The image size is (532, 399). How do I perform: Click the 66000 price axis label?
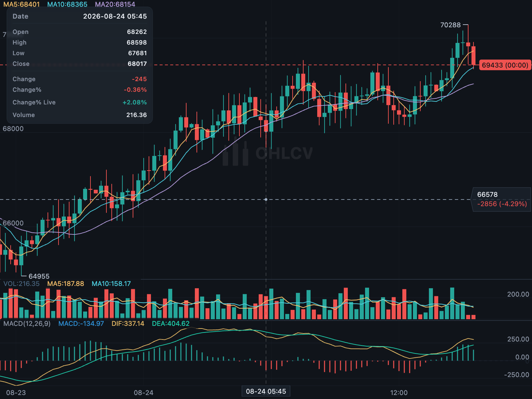[x=13, y=223]
